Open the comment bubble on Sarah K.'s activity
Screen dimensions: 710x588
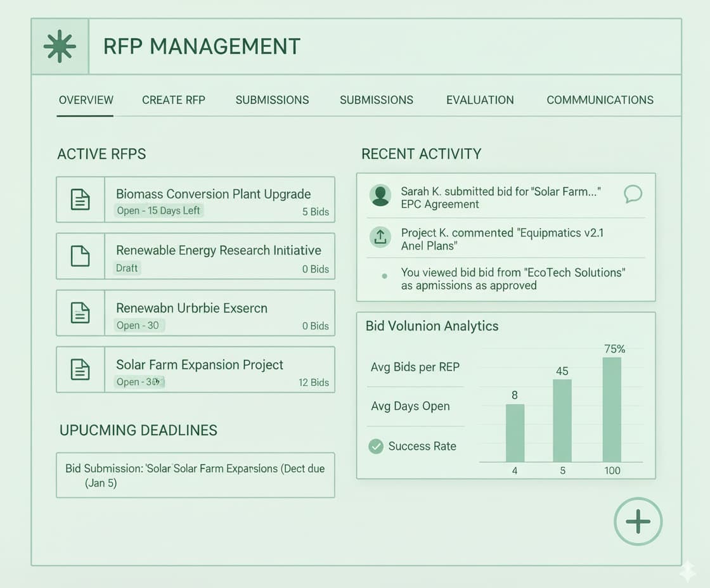(x=633, y=195)
